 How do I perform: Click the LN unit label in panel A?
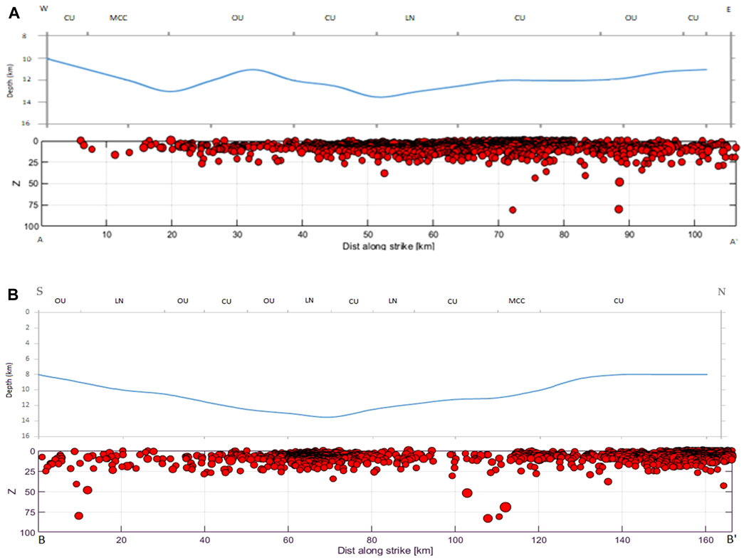(x=410, y=18)
